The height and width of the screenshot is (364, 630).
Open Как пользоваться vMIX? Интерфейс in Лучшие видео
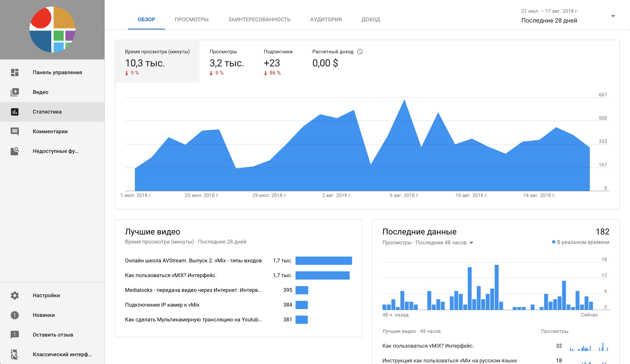171,275
